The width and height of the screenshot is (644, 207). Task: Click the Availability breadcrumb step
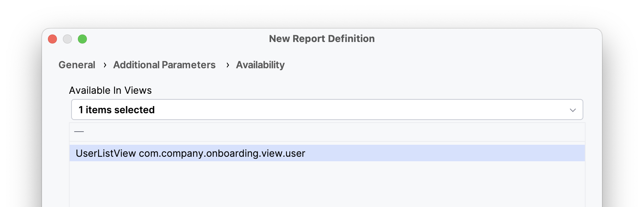pos(260,65)
